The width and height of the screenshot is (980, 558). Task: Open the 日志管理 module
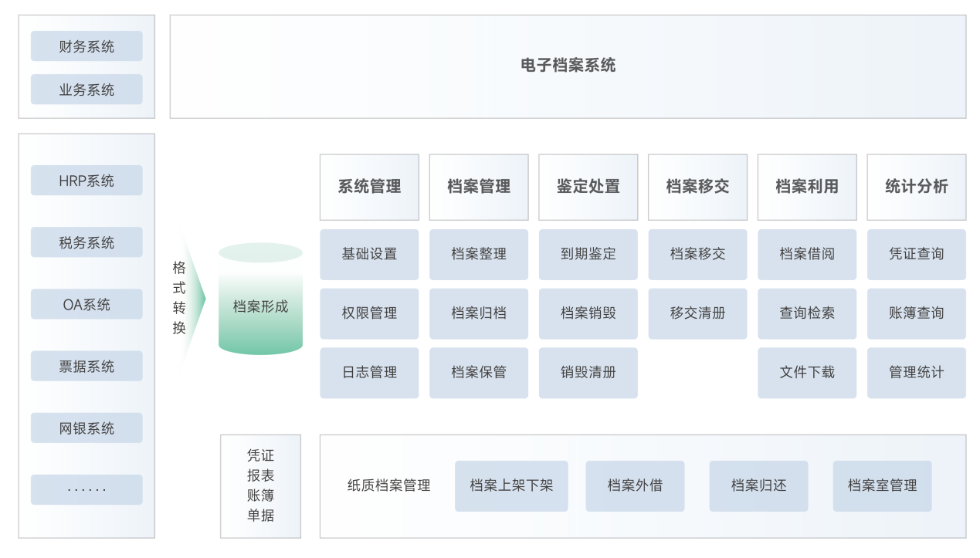369,373
